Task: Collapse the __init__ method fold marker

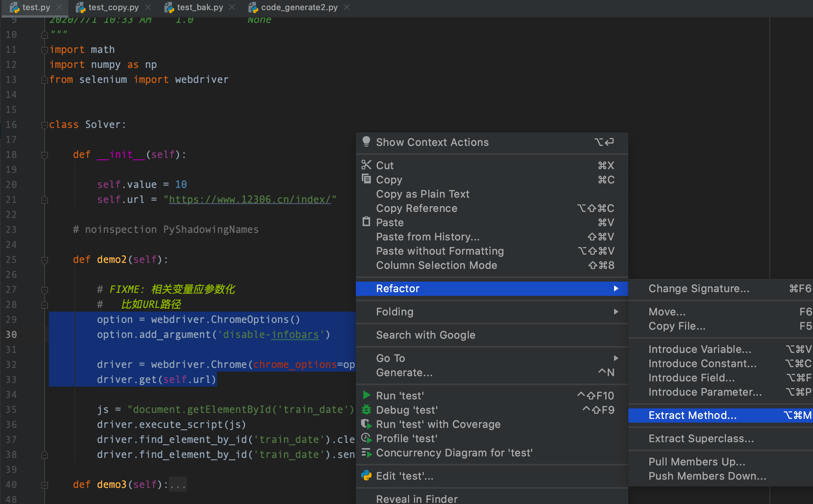Action: (44, 155)
